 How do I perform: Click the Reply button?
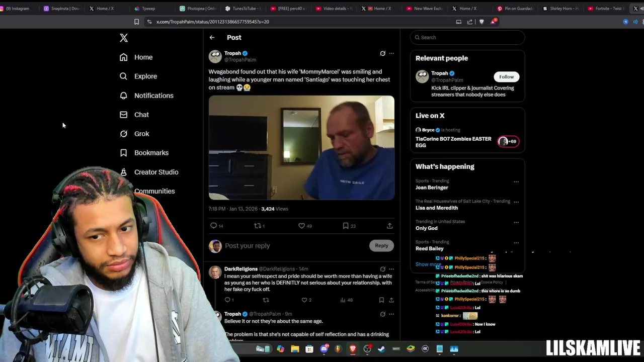click(x=381, y=245)
